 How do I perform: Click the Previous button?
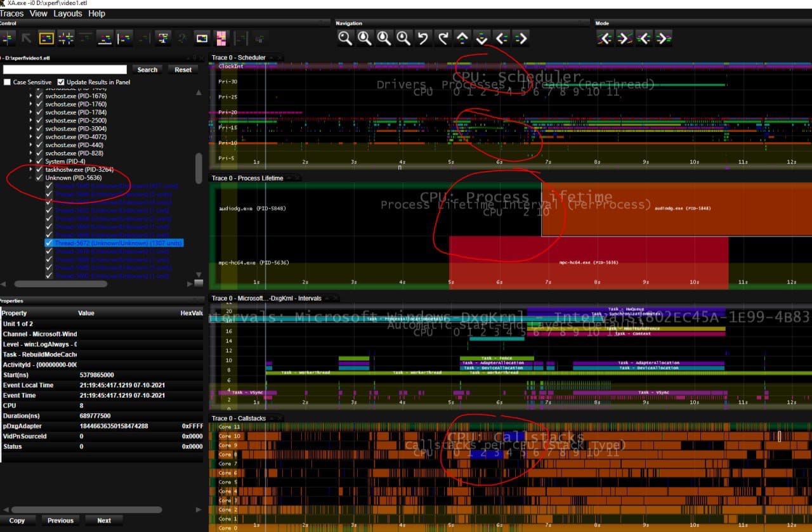(60, 521)
